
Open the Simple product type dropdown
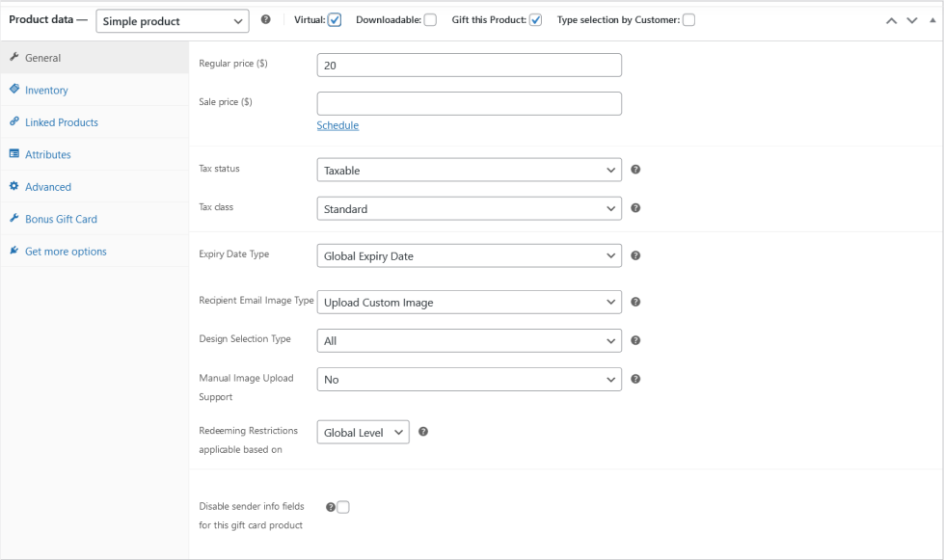[x=173, y=21]
